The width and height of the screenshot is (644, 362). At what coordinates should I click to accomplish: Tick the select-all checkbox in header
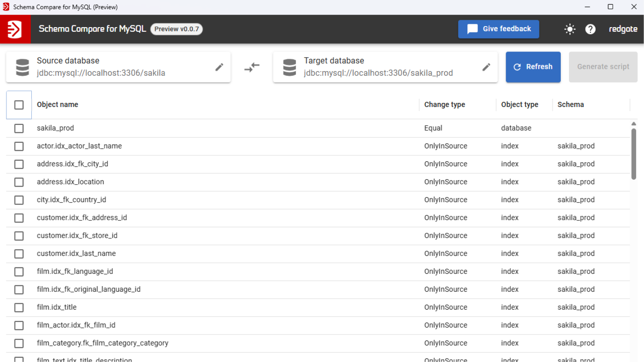(x=19, y=105)
